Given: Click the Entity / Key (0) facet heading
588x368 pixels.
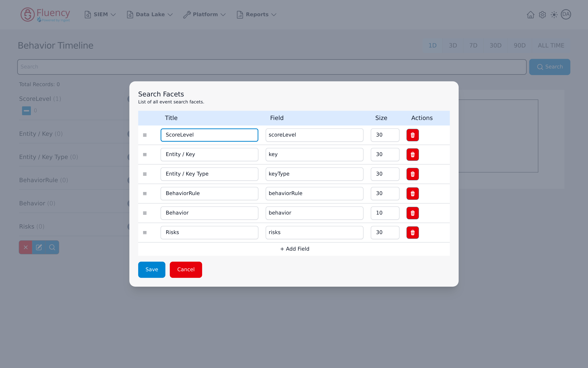Looking at the screenshot, I should click(x=41, y=134).
